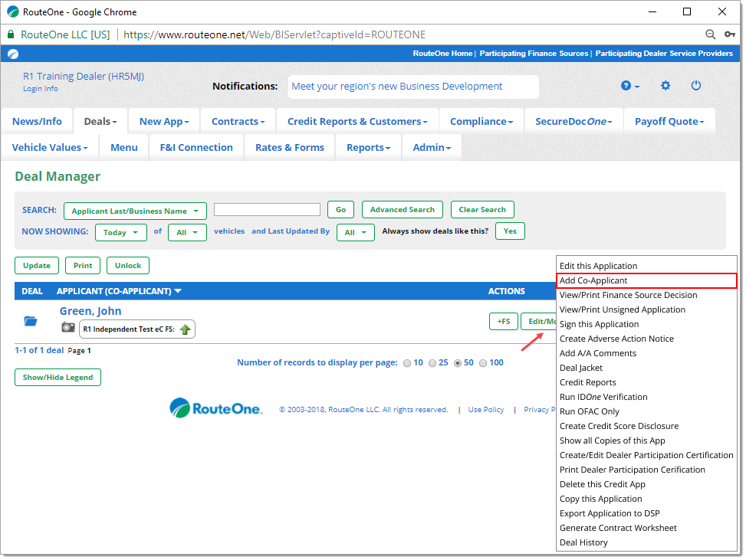Click the R1 Independent Test eC FS status box

(137, 329)
